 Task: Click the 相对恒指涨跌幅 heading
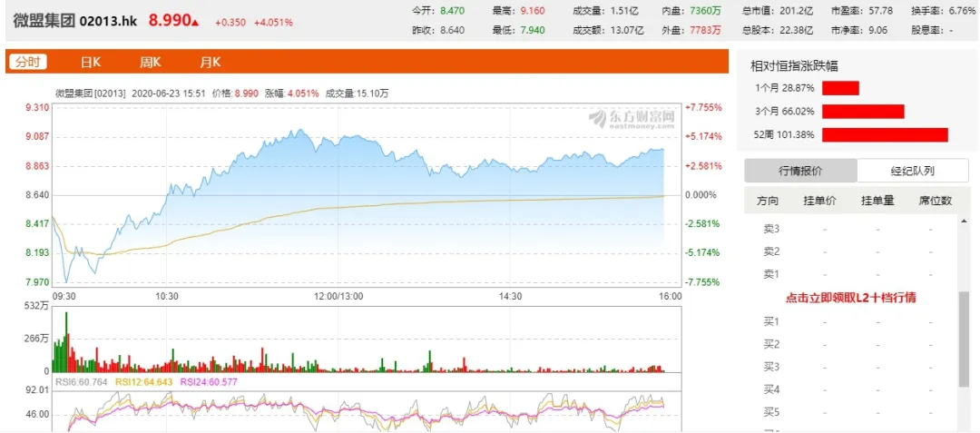click(x=794, y=65)
